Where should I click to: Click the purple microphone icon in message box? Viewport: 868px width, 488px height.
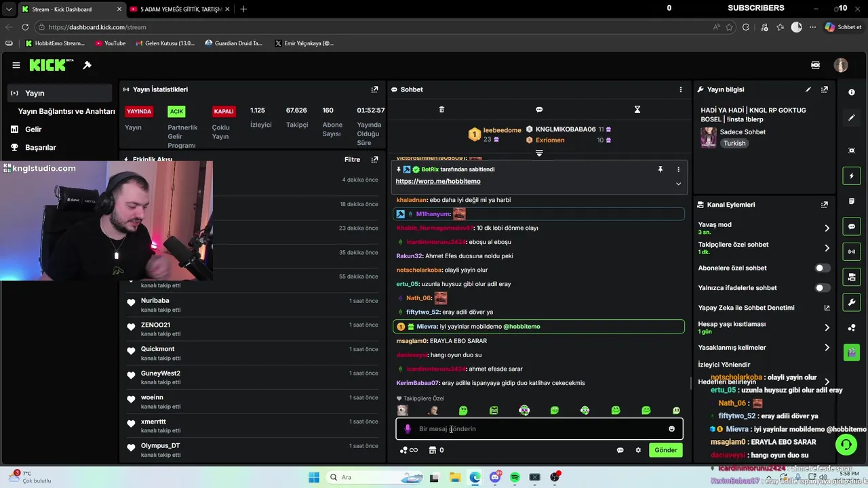point(408,429)
